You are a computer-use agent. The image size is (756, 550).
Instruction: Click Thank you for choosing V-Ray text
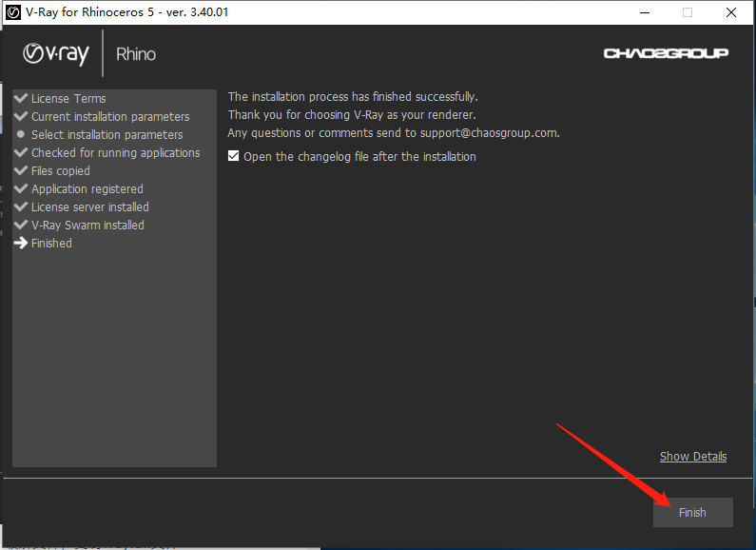[x=352, y=115]
